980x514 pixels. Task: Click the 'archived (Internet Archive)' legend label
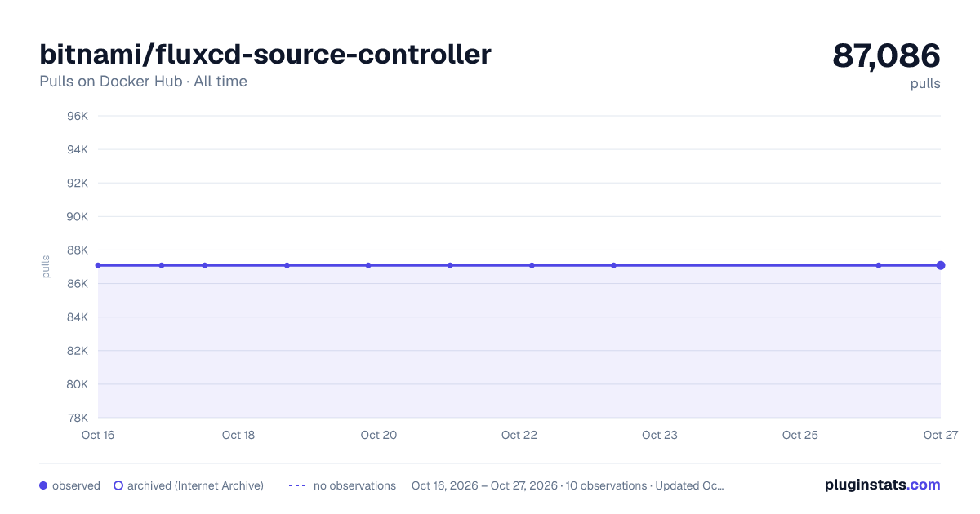point(195,485)
